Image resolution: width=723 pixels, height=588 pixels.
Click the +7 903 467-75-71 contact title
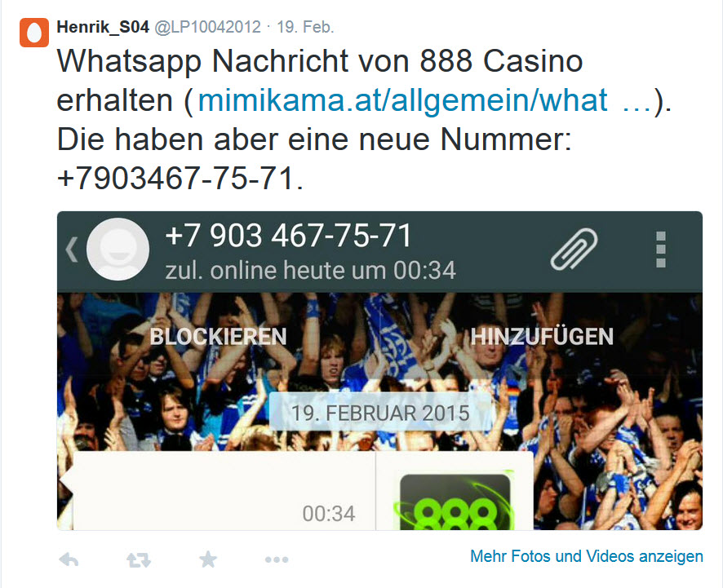point(288,236)
